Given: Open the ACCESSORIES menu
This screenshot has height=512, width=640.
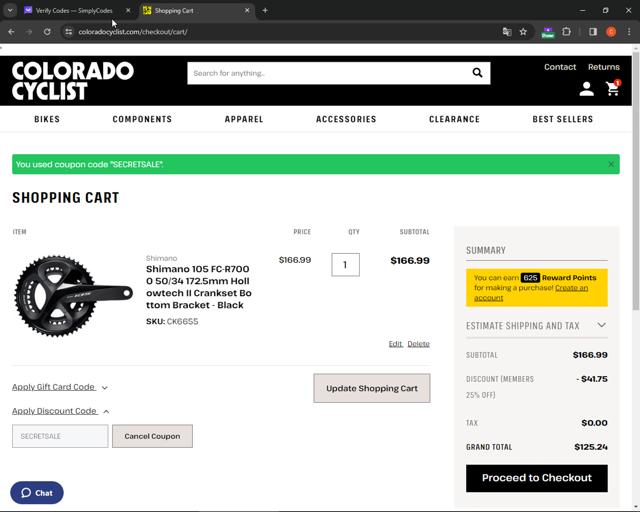Looking at the screenshot, I should (x=346, y=119).
